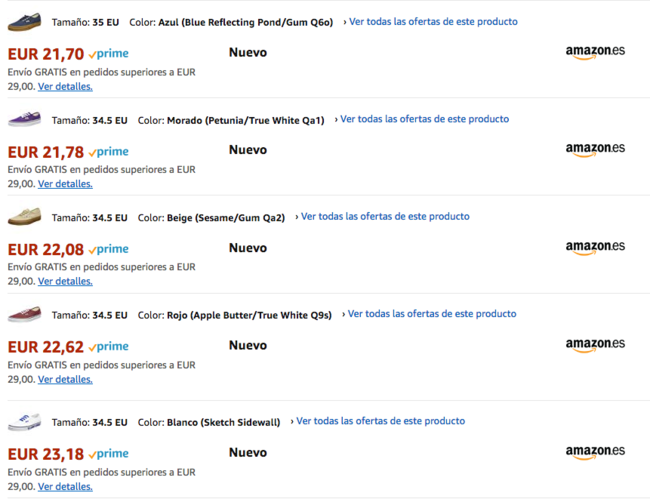Screen dimensions: 650x499
Task: Click the red Apple Butter shoe thumbnail
Action: click(x=24, y=314)
